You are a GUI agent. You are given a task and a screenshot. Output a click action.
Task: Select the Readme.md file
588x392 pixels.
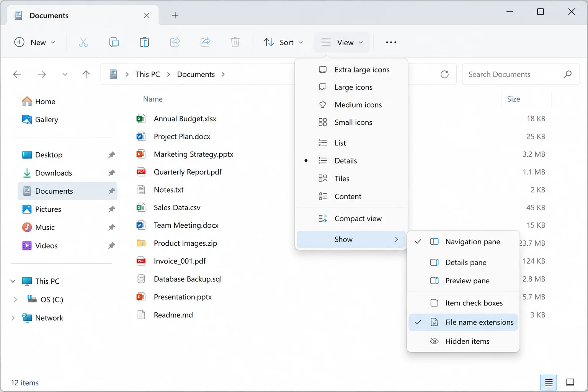tap(173, 315)
